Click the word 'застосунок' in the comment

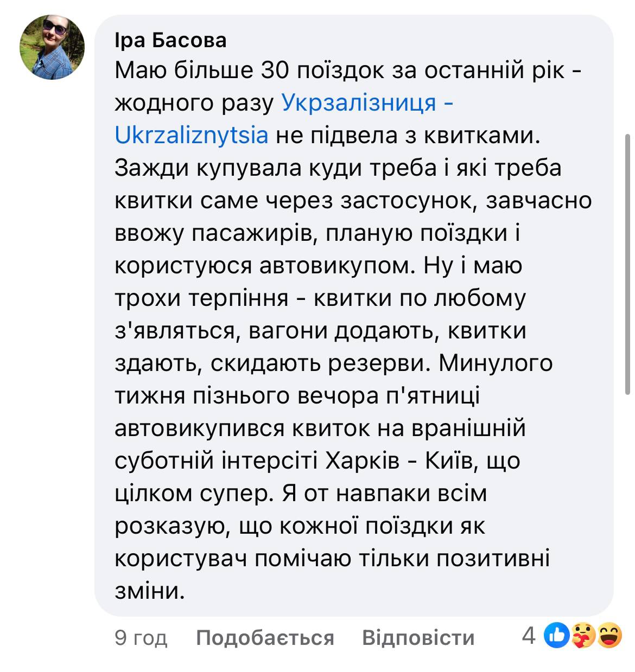(x=407, y=200)
